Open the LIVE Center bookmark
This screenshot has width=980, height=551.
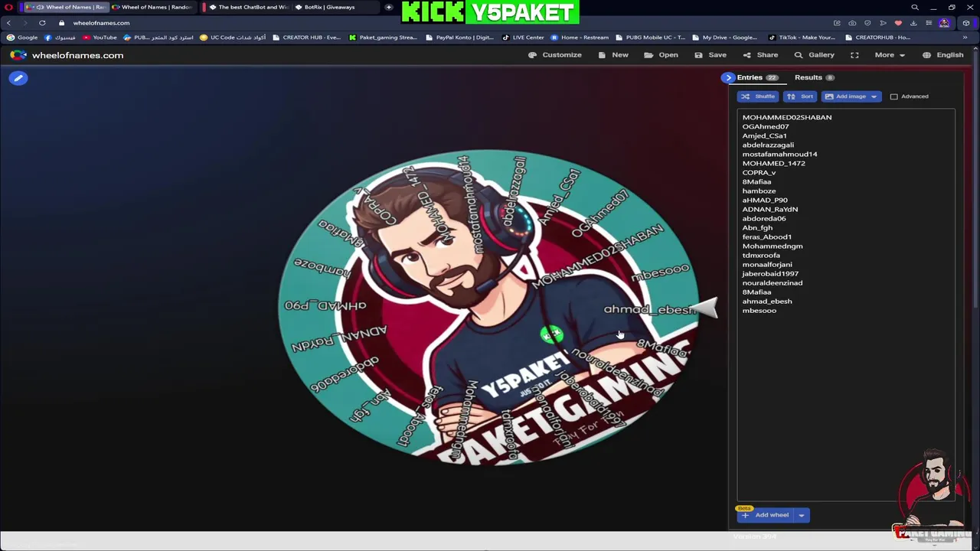point(523,37)
